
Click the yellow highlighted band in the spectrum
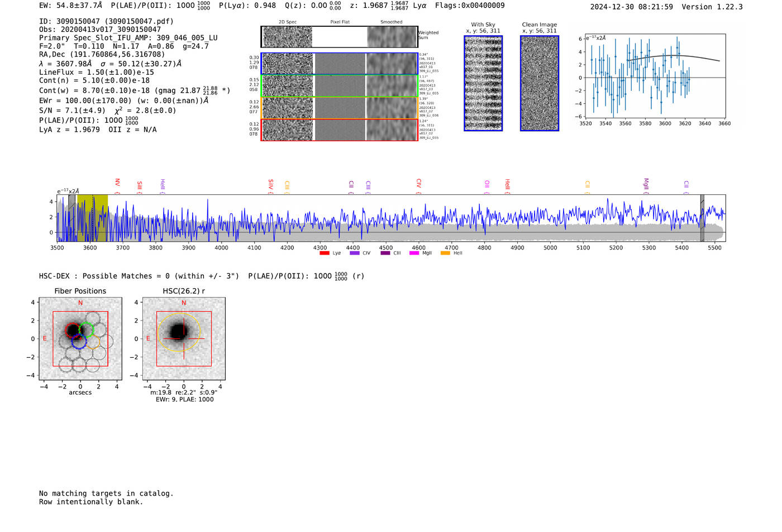92,218
